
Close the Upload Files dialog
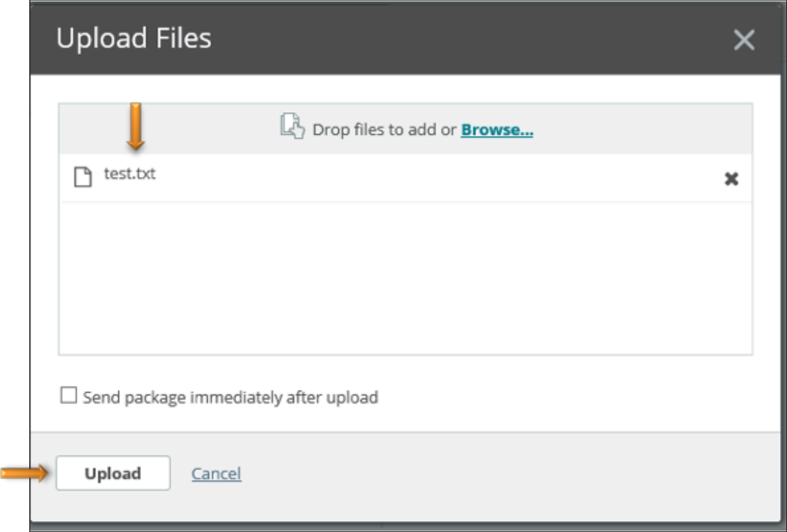(x=744, y=39)
